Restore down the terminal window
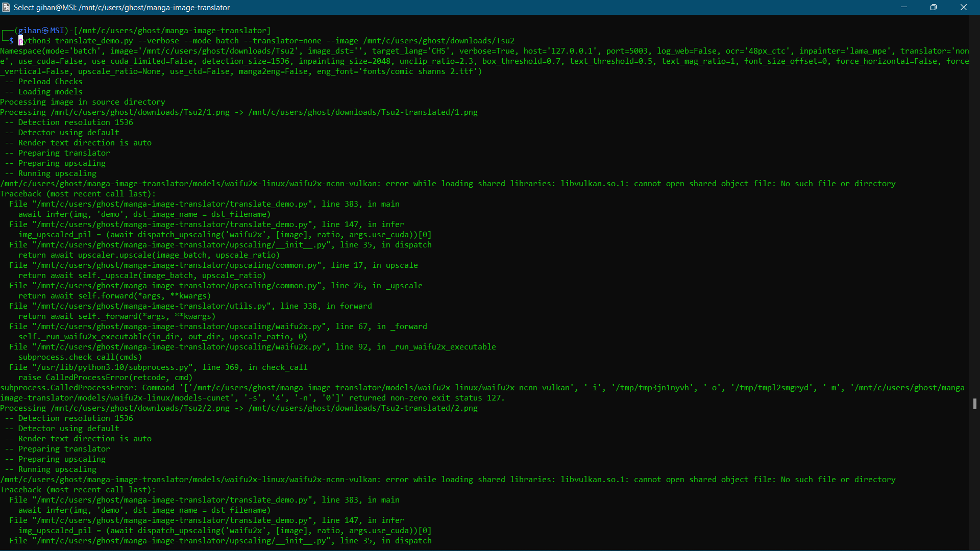Screen dimensions: 980x551 tap(934, 7)
